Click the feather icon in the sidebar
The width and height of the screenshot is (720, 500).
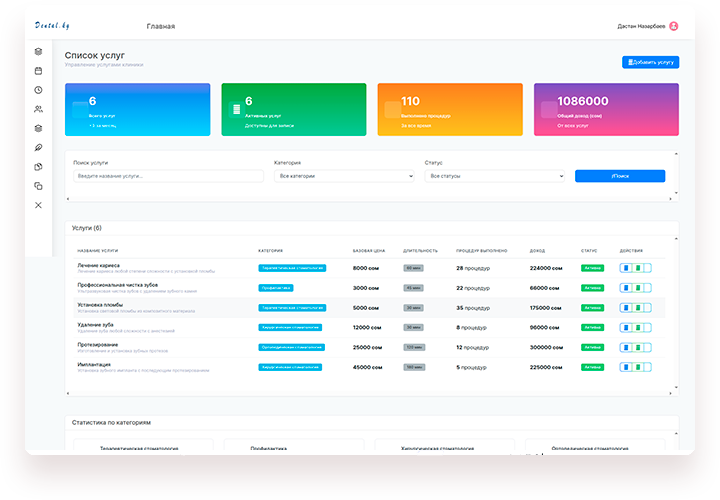pos(38,147)
